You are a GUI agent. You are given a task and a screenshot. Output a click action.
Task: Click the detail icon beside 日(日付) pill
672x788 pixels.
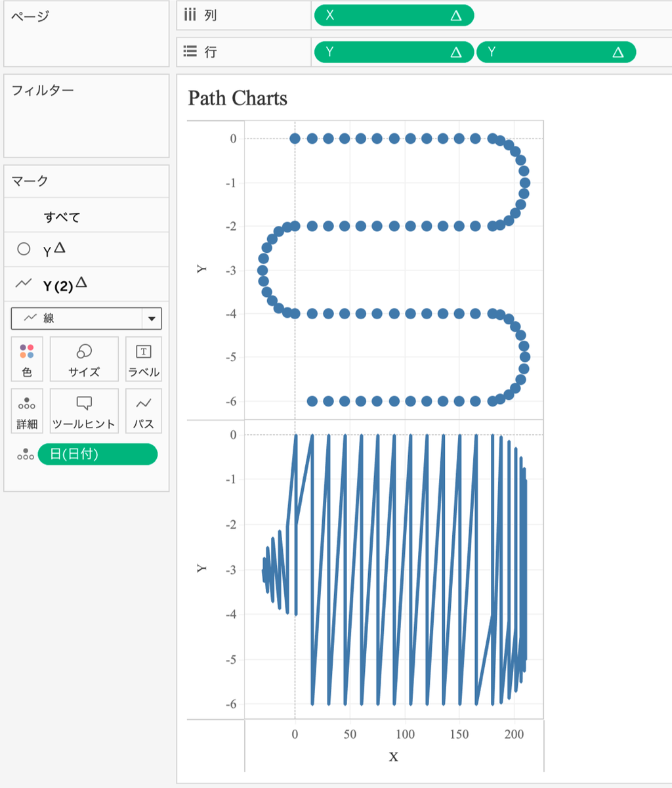click(26, 454)
